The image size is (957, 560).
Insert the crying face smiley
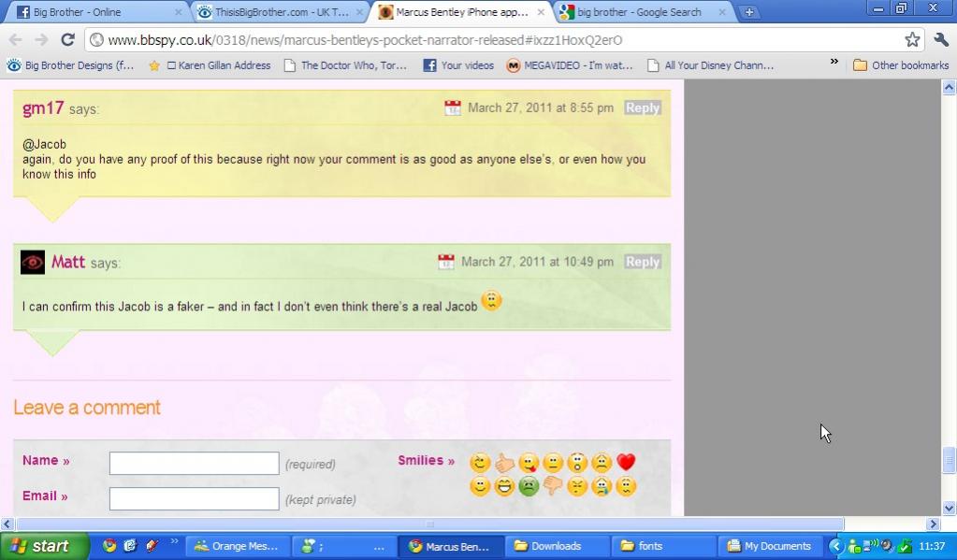[602, 486]
